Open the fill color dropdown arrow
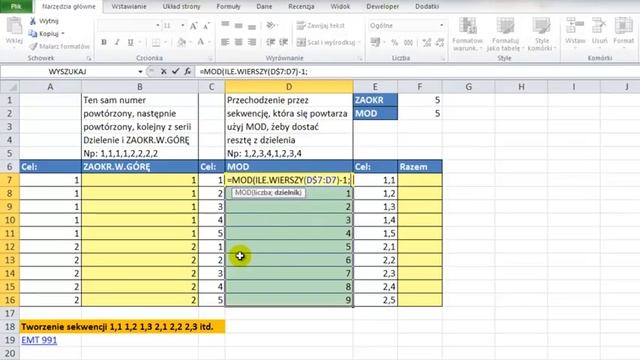This screenshot has height=360, width=640. [190, 42]
